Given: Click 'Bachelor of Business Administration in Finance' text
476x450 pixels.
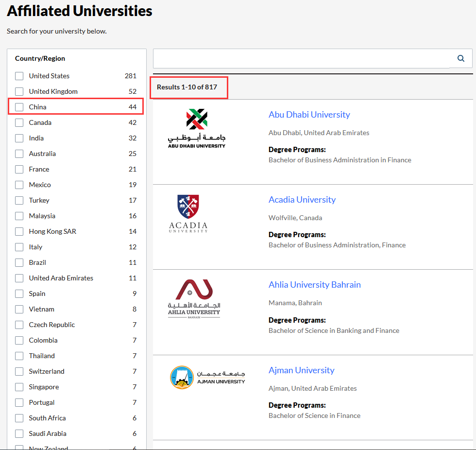Looking at the screenshot, I should [340, 160].
